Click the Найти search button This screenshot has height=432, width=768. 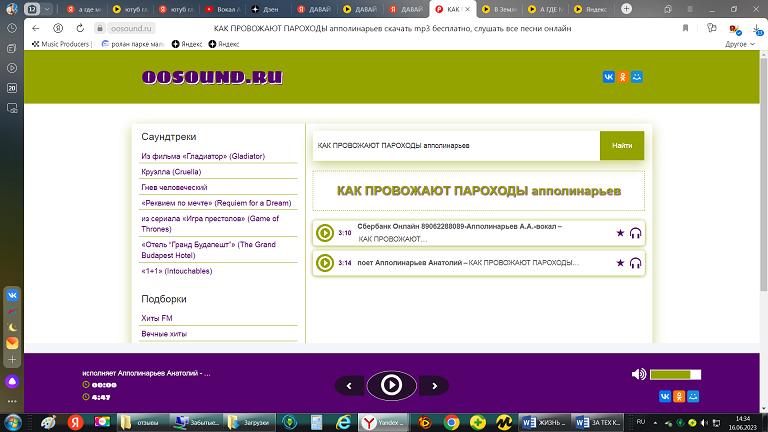point(622,145)
